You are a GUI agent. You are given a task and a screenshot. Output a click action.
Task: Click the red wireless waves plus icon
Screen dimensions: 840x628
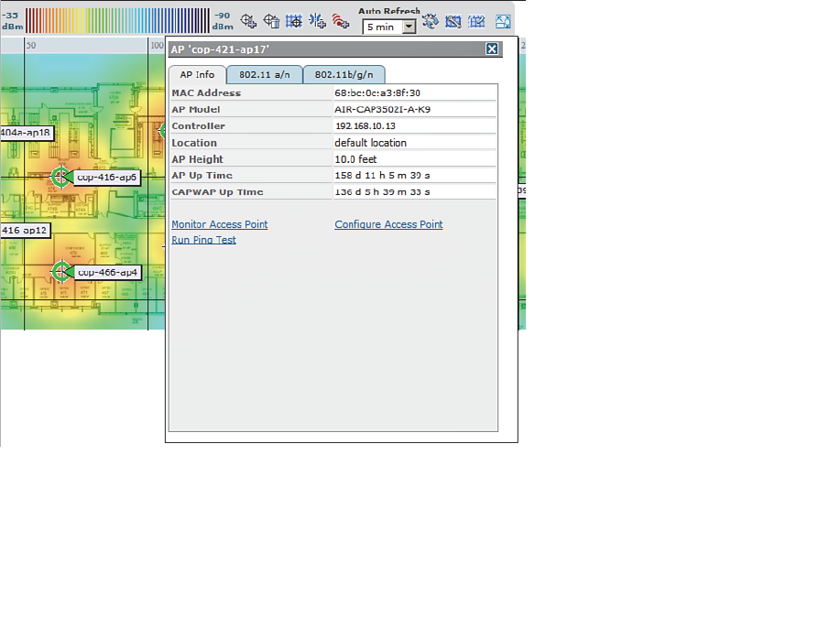coord(341,21)
